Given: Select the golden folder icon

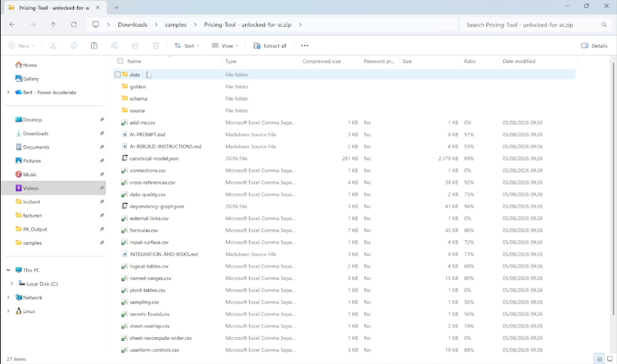Looking at the screenshot, I should (x=124, y=86).
